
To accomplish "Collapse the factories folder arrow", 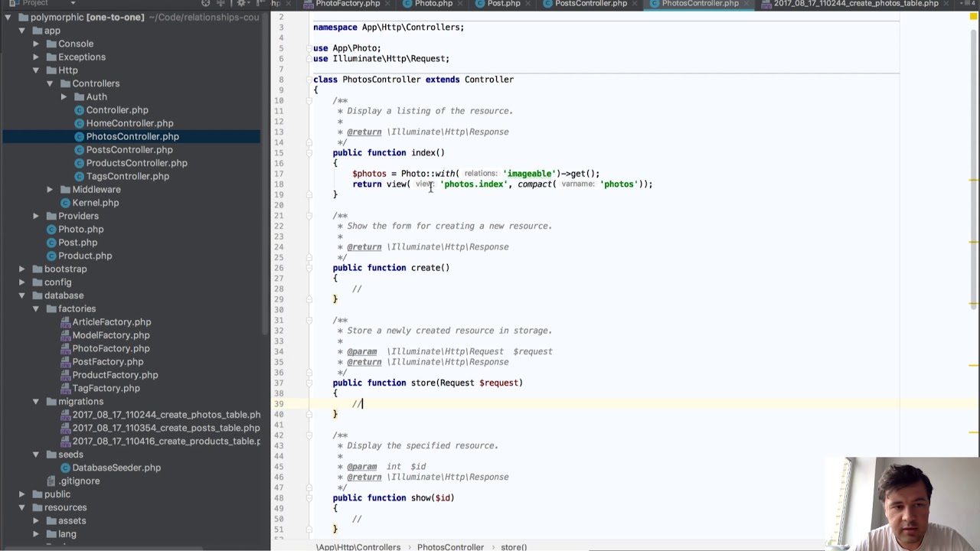I will pyautogui.click(x=36, y=309).
